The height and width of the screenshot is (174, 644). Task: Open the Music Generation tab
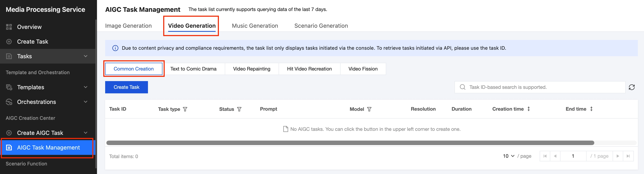coord(255,26)
